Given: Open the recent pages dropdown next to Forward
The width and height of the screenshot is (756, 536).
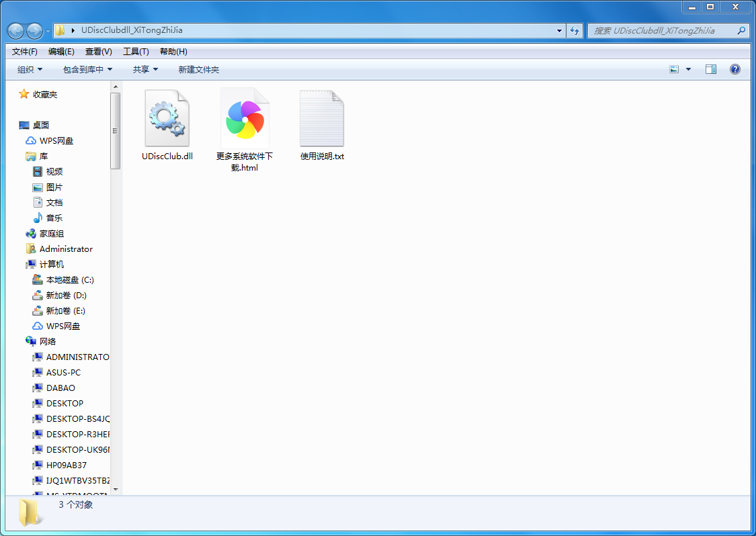Looking at the screenshot, I should (48, 32).
